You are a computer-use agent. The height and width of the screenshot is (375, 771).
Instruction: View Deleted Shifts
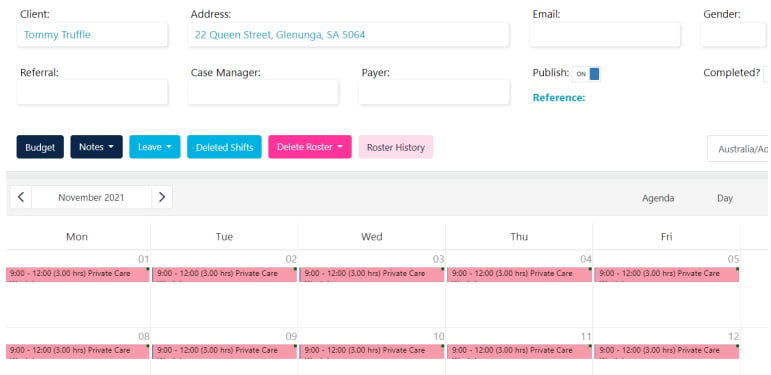(x=224, y=147)
